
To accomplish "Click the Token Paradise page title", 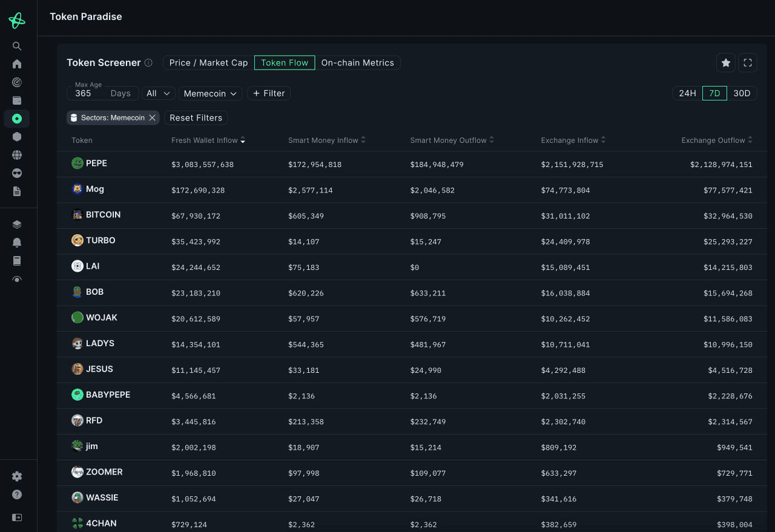I will [86, 17].
